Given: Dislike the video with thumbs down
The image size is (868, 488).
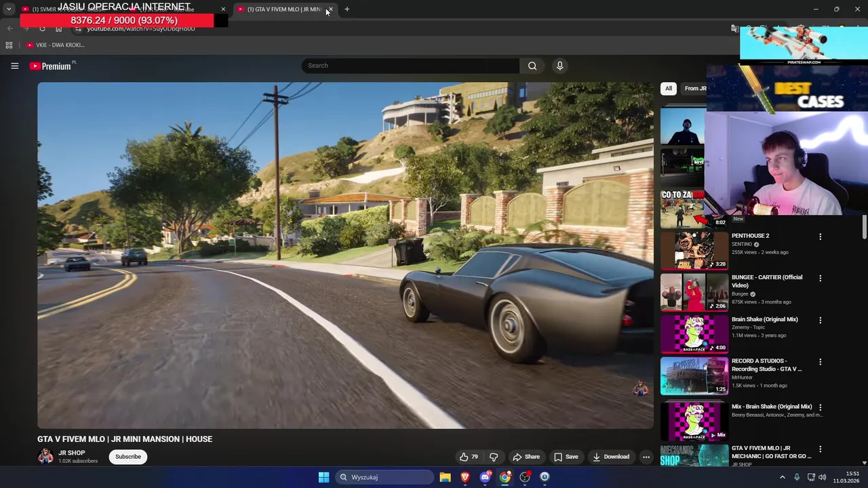Looking at the screenshot, I should coord(494,457).
